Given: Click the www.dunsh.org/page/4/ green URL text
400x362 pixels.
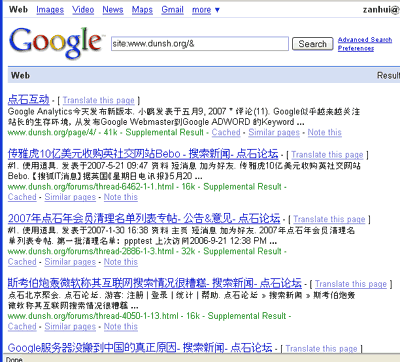Looking at the screenshot, I should (52, 132).
